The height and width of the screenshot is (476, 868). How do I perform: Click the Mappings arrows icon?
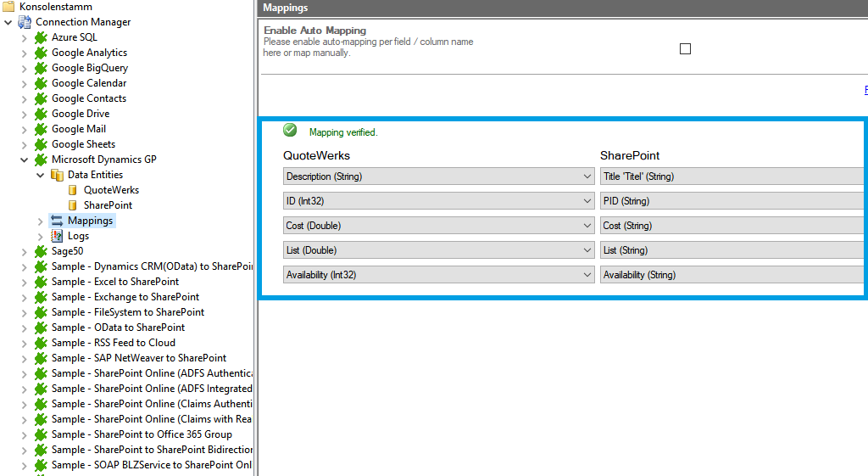click(57, 221)
